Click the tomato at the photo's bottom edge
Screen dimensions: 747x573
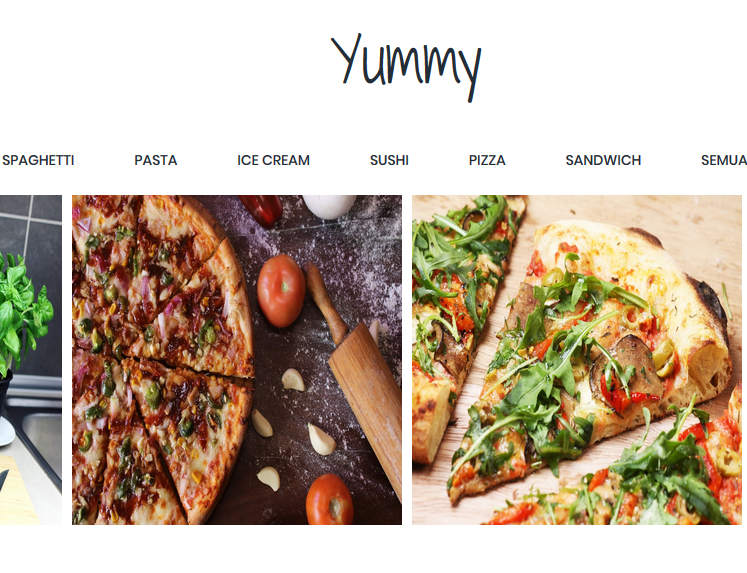coord(330,499)
